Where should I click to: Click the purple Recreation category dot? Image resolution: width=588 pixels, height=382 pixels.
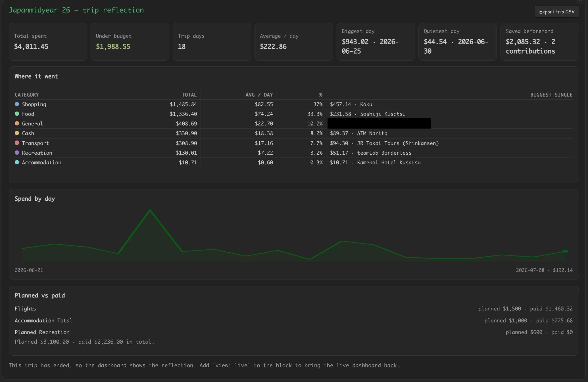point(17,153)
